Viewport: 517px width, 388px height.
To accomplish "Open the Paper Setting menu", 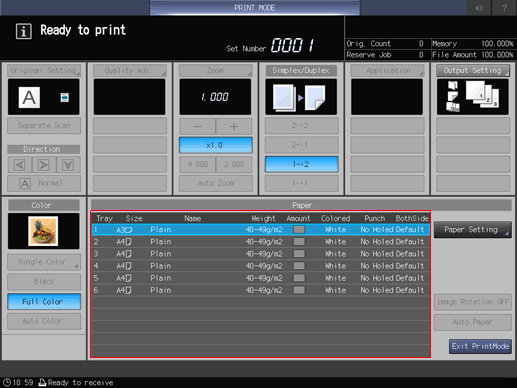I will coord(473,230).
